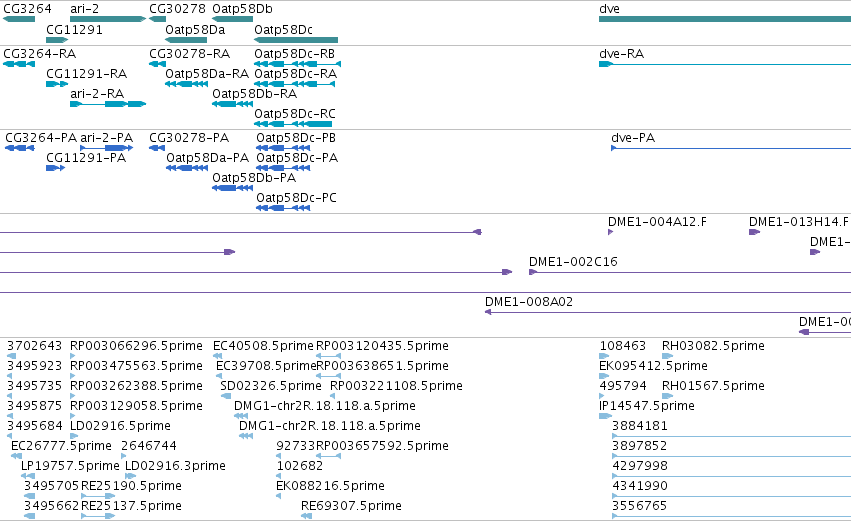Click the Oatp58Dc-PA protein label
The width and height of the screenshot is (851, 521).
[297, 158]
